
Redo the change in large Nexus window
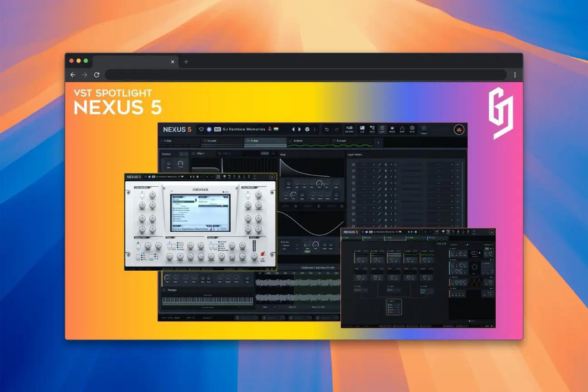(x=337, y=129)
